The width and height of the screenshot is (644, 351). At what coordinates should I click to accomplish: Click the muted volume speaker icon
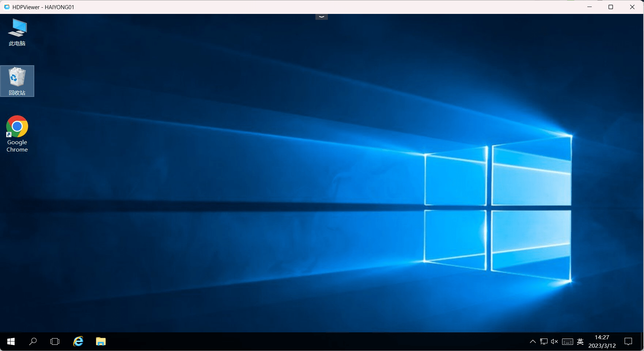pyautogui.click(x=554, y=341)
